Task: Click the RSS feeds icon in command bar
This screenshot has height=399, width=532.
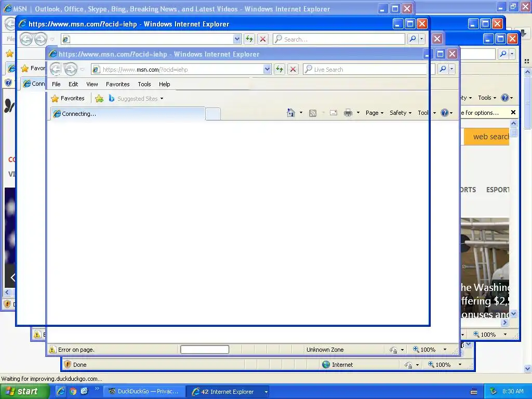Action: (x=312, y=113)
